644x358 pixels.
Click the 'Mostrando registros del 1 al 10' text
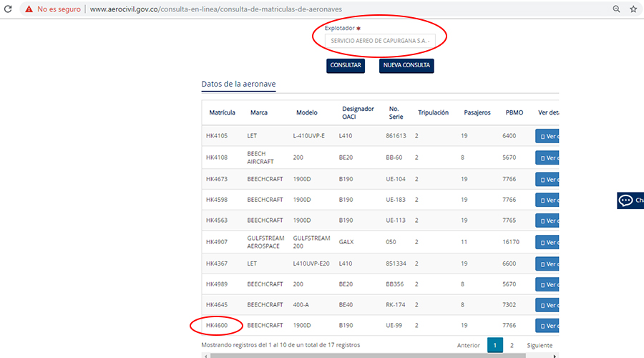point(280,345)
